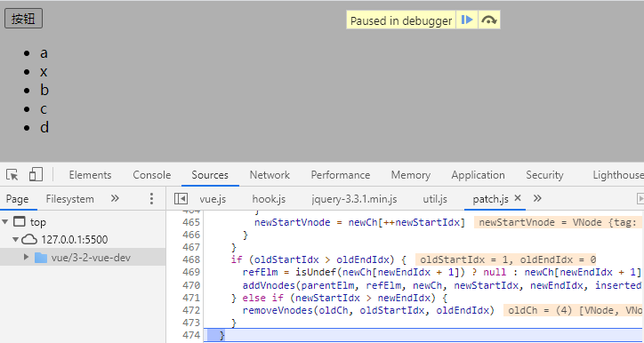Open the Elements panel tab
644x343 pixels.
click(90, 175)
